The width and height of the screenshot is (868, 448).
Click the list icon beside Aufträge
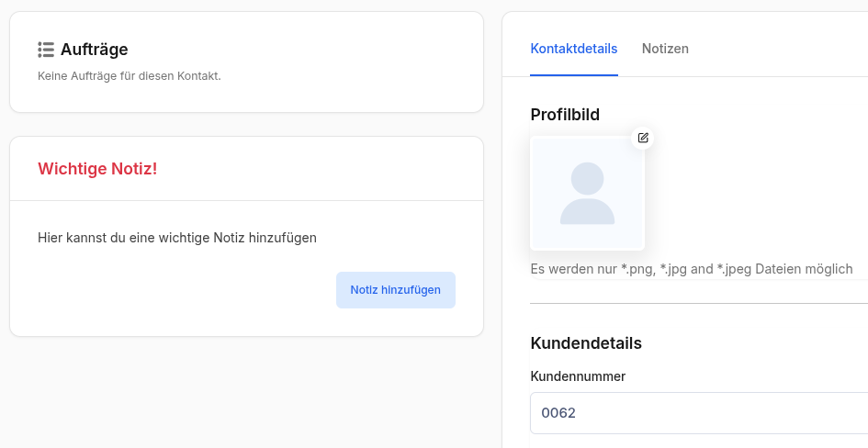[46, 50]
